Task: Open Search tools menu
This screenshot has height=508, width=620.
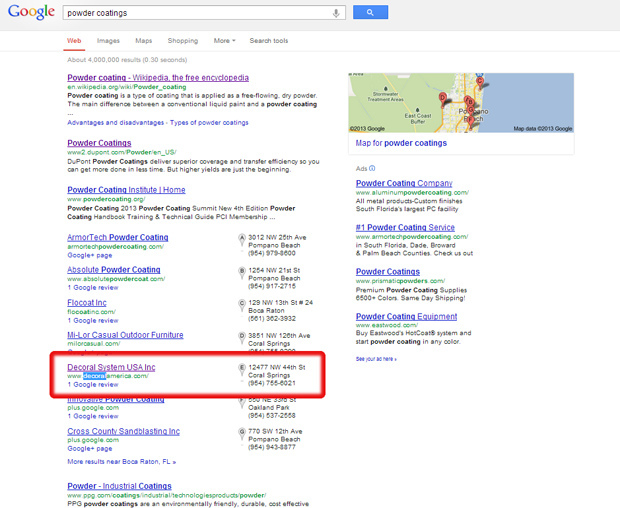Action: tap(268, 41)
